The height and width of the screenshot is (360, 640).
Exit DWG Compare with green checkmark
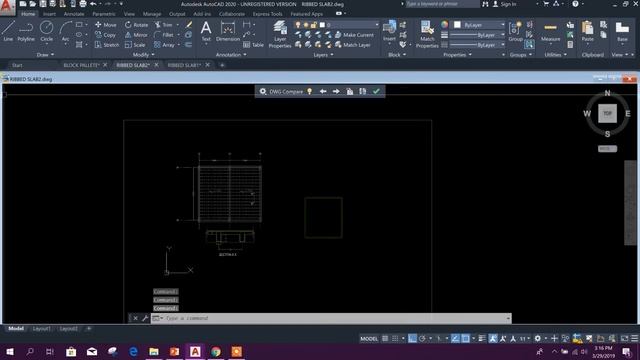point(376,91)
